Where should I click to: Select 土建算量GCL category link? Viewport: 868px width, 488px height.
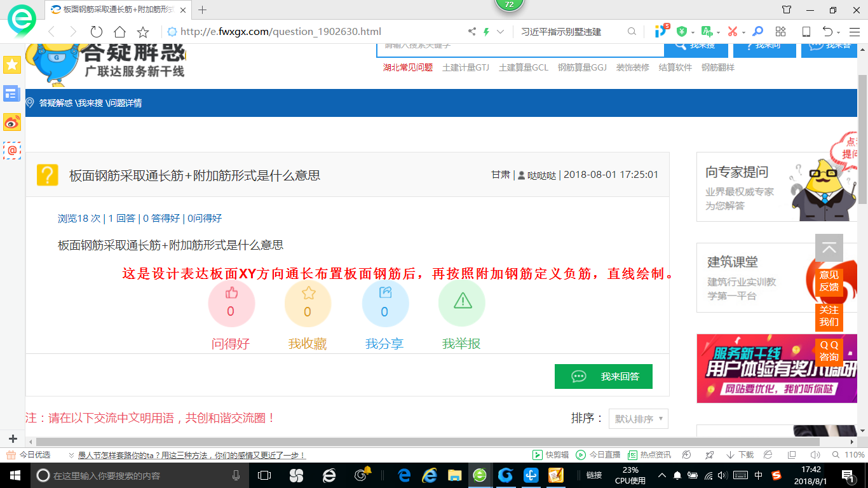(524, 67)
